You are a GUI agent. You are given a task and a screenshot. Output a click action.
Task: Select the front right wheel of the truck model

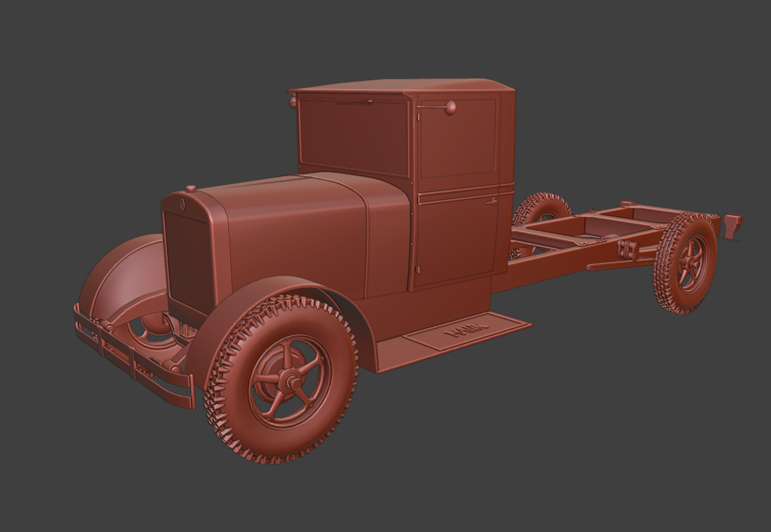tap(281, 379)
